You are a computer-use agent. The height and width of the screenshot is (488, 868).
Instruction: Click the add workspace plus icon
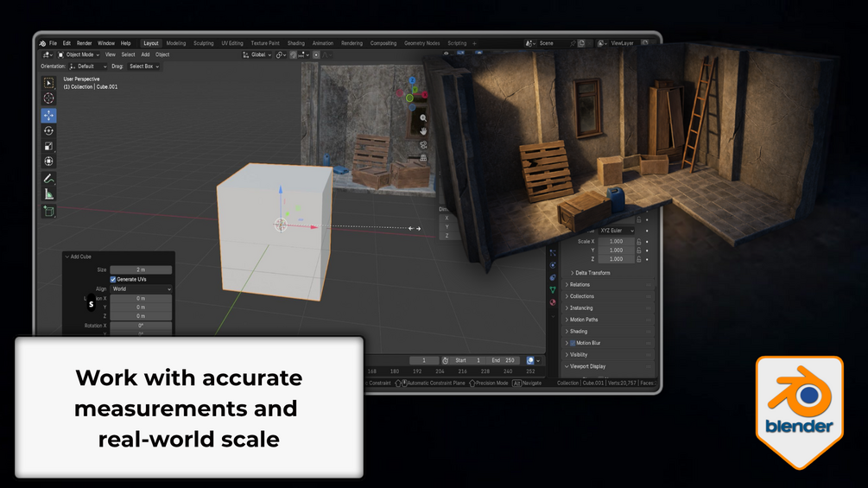coord(474,43)
